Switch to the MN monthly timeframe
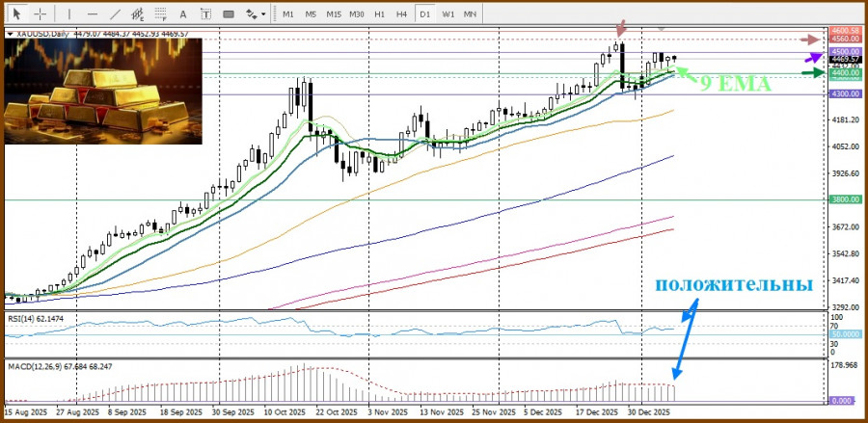Screen dimensions: 868x423 [470, 14]
